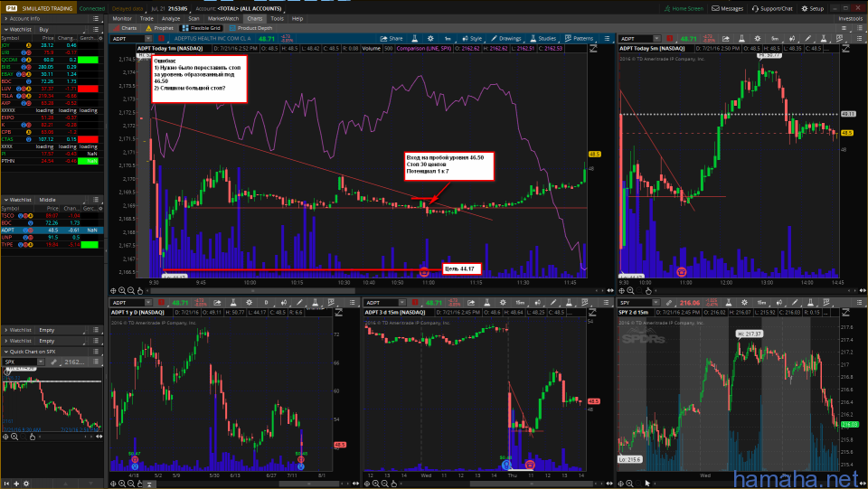The width and height of the screenshot is (868, 489).
Task: Open chart settings gear on 1m chart
Action: click(x=430, y=39)
